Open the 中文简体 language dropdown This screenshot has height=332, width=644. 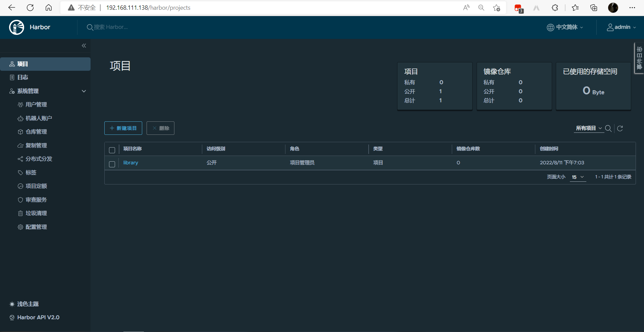[565, 27]
